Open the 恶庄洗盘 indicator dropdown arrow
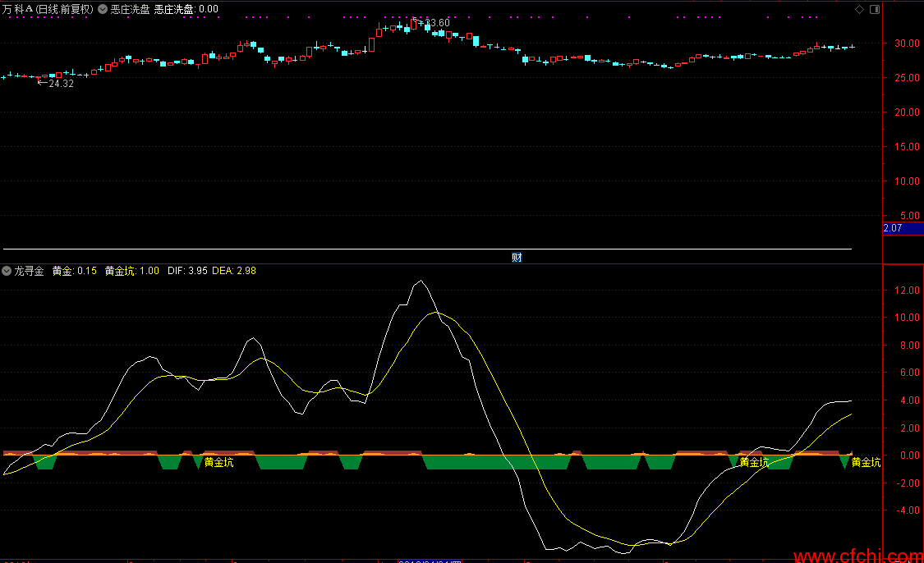Viewport: 924px width, 563px height. (102, 9)
